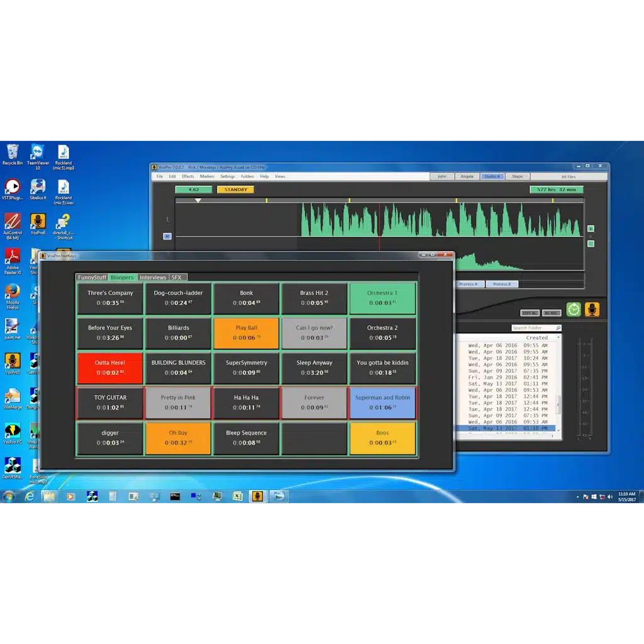Select the Rockland (mix 5).wav file icon
644x644 pixels.
click(64, 192)
